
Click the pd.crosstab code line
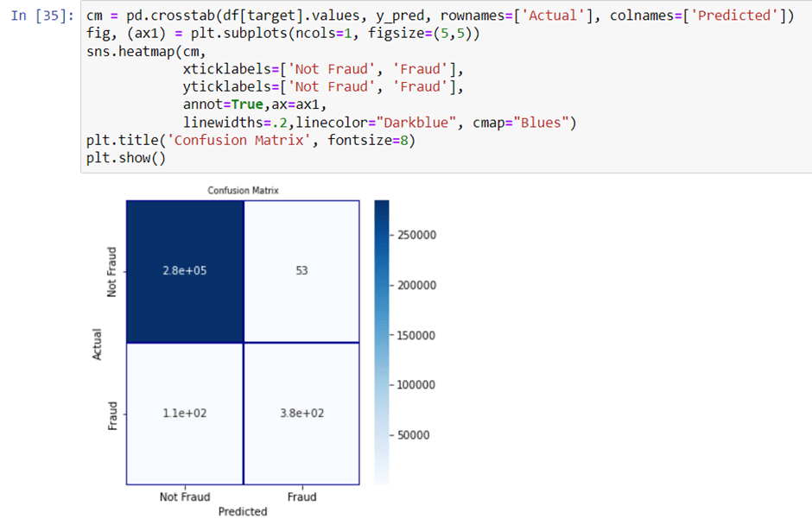(440, 16)
